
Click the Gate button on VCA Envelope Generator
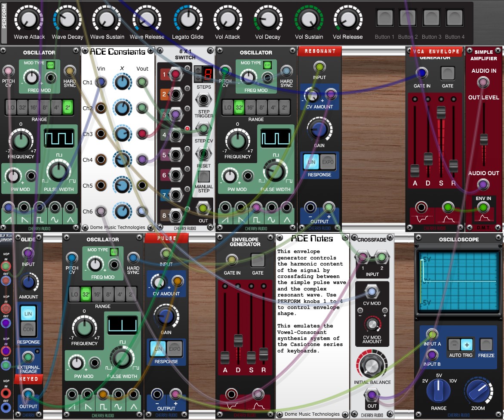pyautogui.click(x=447, y=73)
